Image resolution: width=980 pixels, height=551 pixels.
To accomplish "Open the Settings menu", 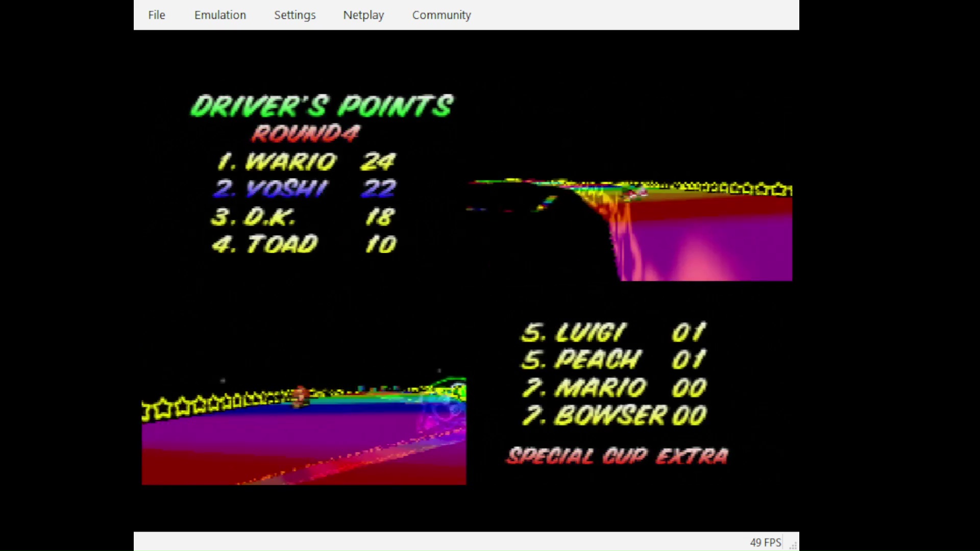I will (295, 15).
